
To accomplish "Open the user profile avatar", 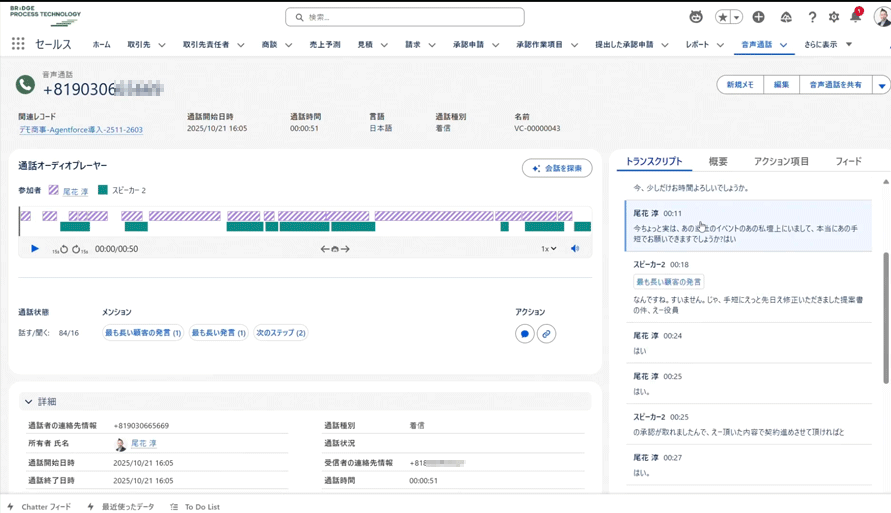I will tap(882, 17).
